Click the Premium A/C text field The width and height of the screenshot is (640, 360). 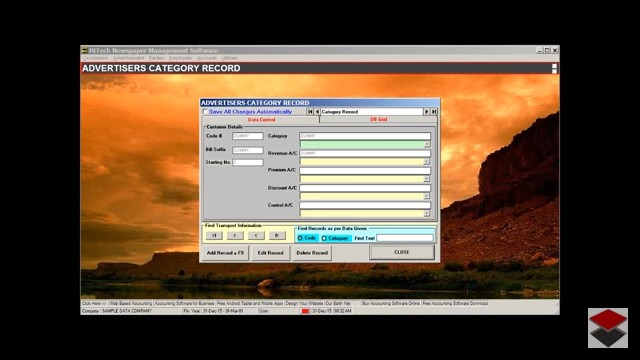tap(365, 171)
